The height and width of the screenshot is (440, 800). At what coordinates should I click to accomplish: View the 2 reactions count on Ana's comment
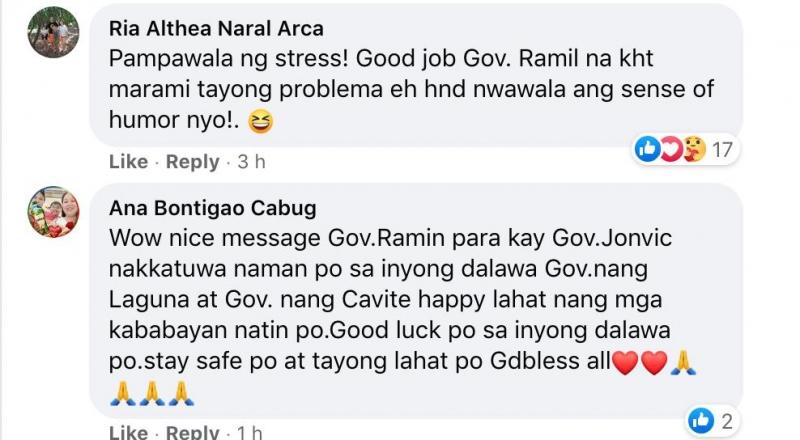pyautogui.click(x=727, y=421)
